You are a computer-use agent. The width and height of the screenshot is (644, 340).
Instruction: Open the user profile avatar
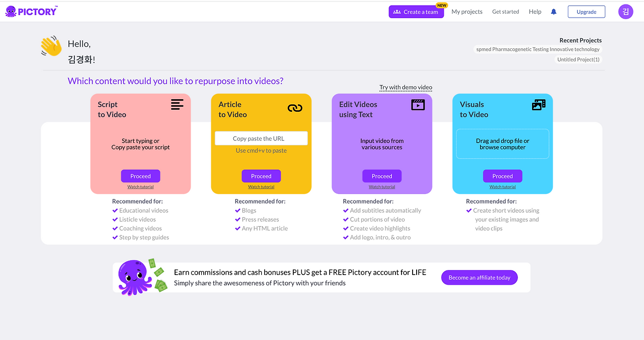tap(625, 12)
